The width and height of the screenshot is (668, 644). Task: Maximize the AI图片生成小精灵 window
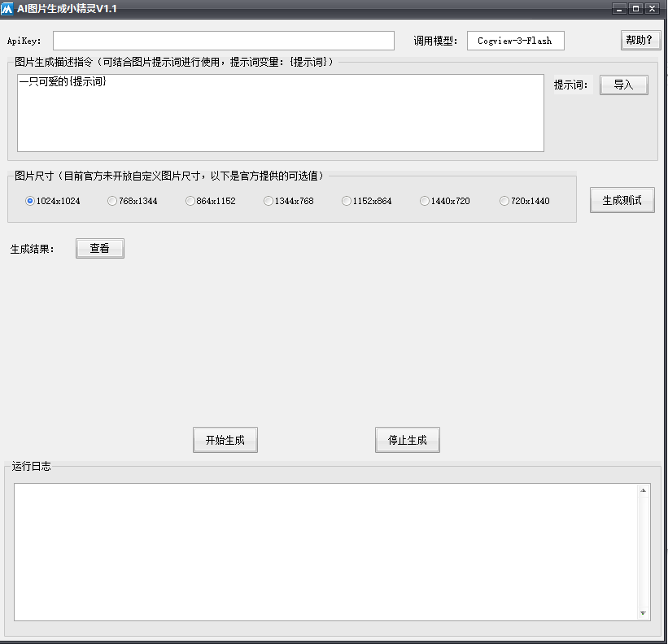[635, 8]
